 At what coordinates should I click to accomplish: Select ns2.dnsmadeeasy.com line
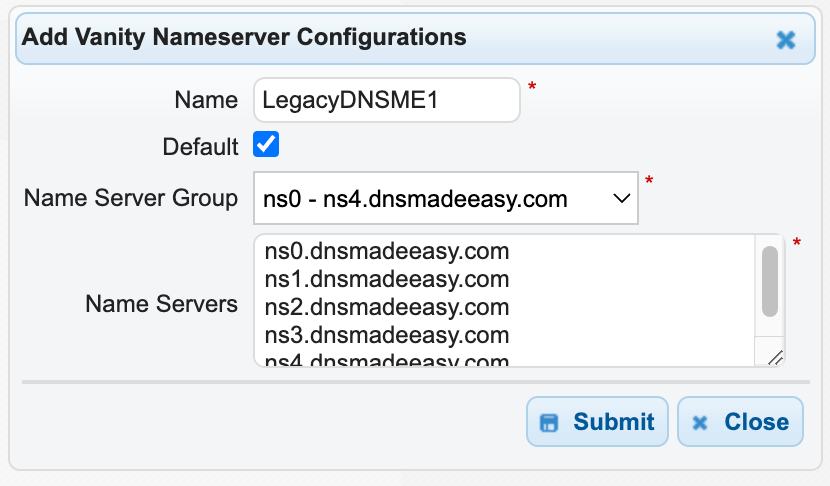pos(387,307)
